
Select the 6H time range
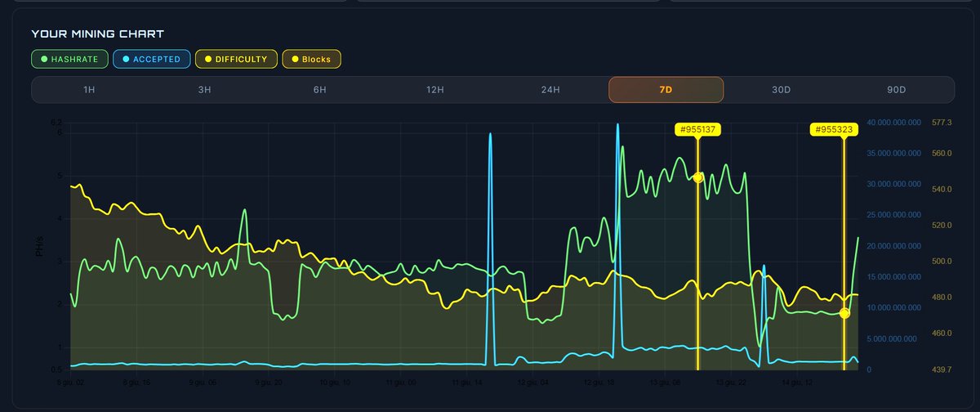coord(319,90)
